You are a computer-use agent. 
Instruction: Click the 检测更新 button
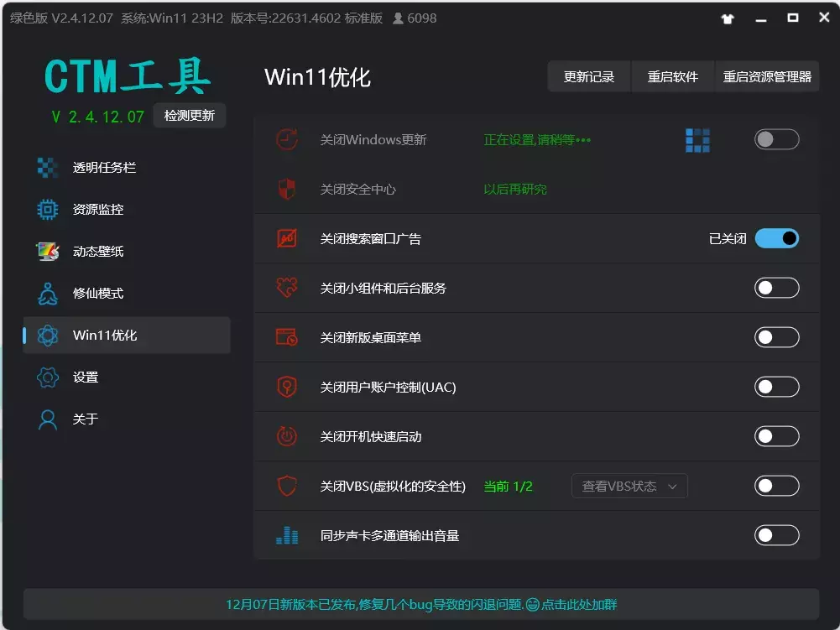(190, 116)
